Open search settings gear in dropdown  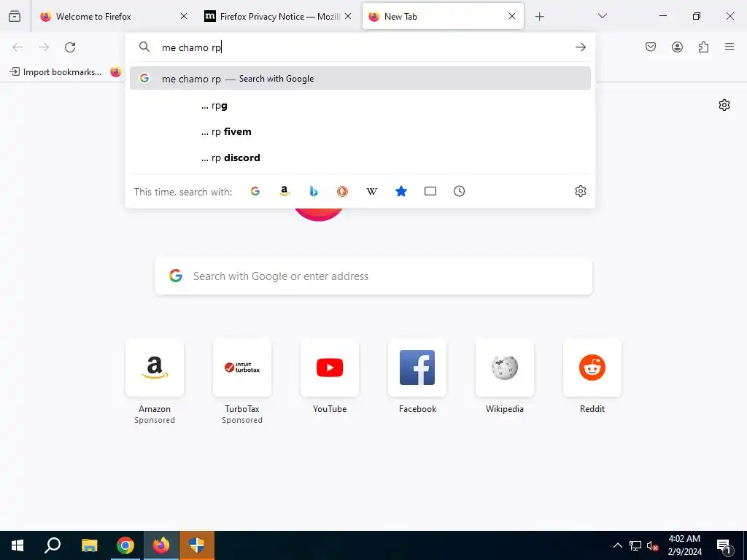[580, 192]
